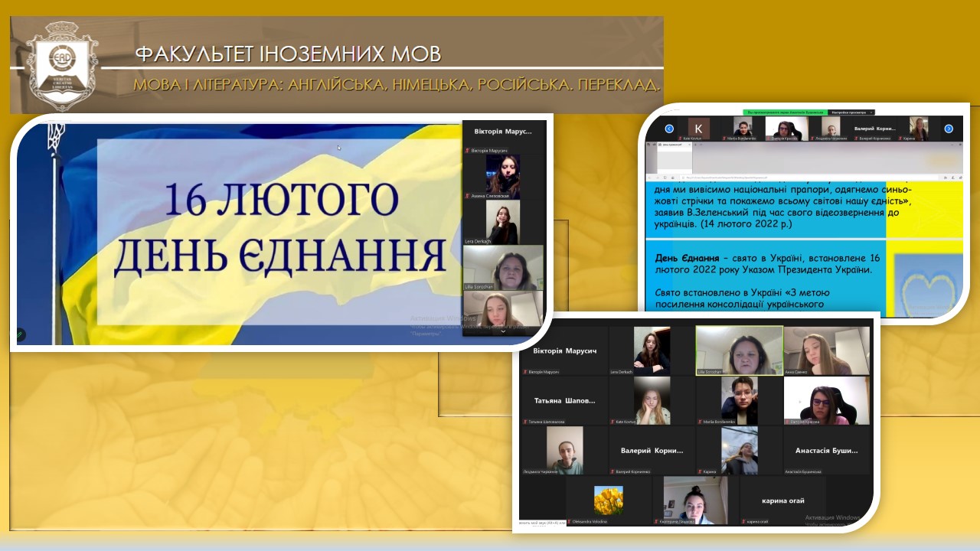The image size is (980, 551).
Task: Select Lilia Sorochan's video in side strip
Action: pos(503,268)
